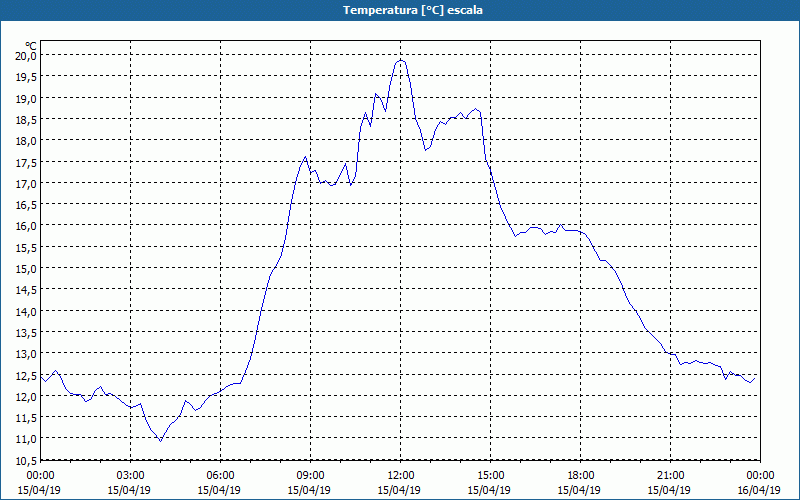Click the 11,0 y-axis label

click(x=27, y=438)
